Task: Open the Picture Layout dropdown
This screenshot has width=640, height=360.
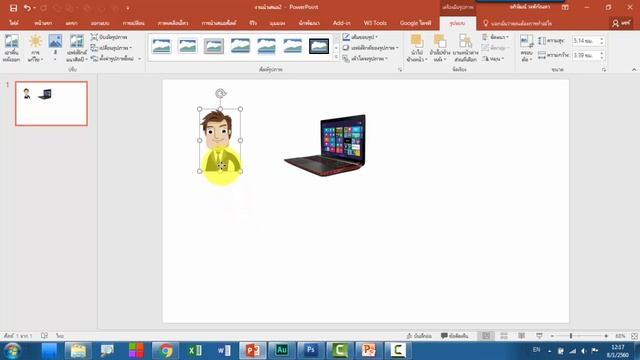Action: (365, 58)
